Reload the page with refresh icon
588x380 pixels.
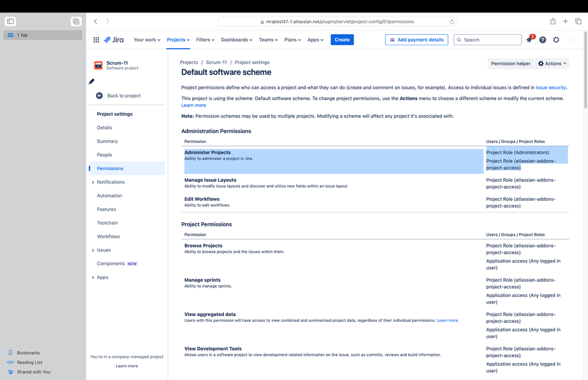click(x=452, y=22)
